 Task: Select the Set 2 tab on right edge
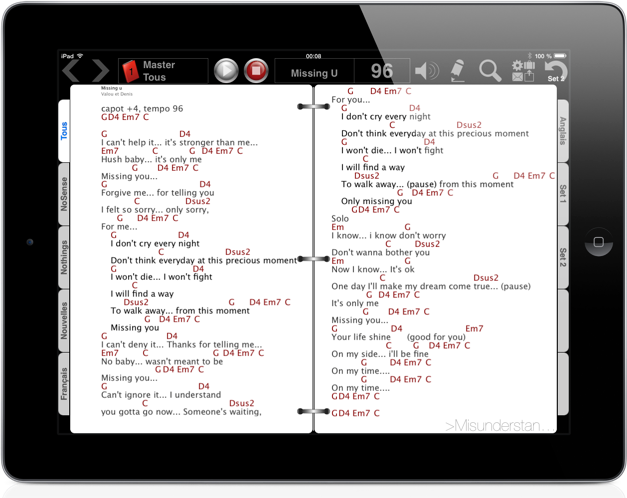coord(563,257)
